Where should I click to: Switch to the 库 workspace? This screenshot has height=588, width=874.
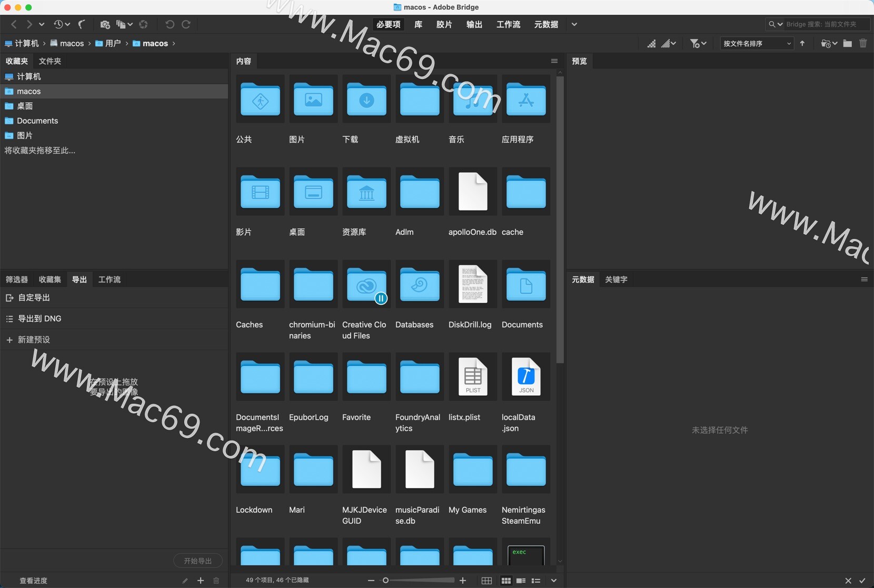(419, 24)
